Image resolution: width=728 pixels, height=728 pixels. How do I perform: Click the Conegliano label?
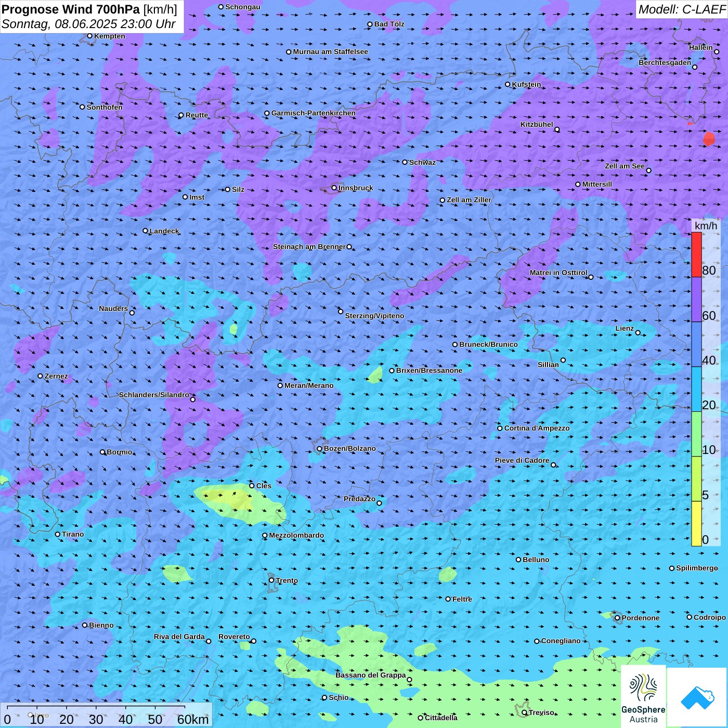click(561, 641)
